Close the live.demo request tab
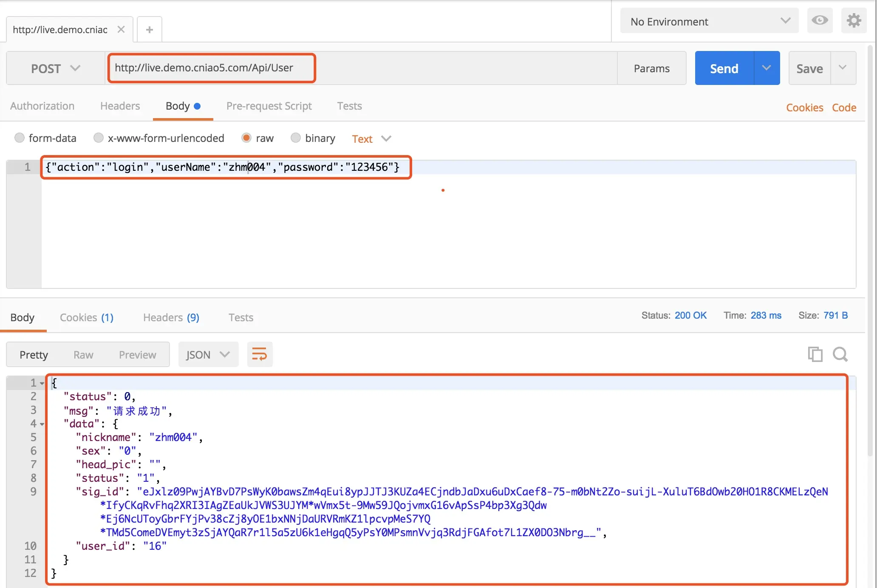The height and width of the screenshot is (588, 877). (x=121, y=29)
